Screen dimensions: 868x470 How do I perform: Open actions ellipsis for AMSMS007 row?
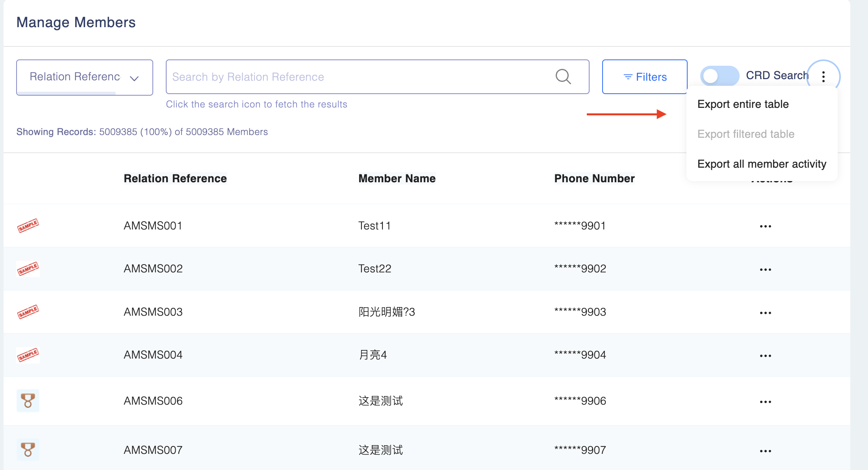coord(765,451)
